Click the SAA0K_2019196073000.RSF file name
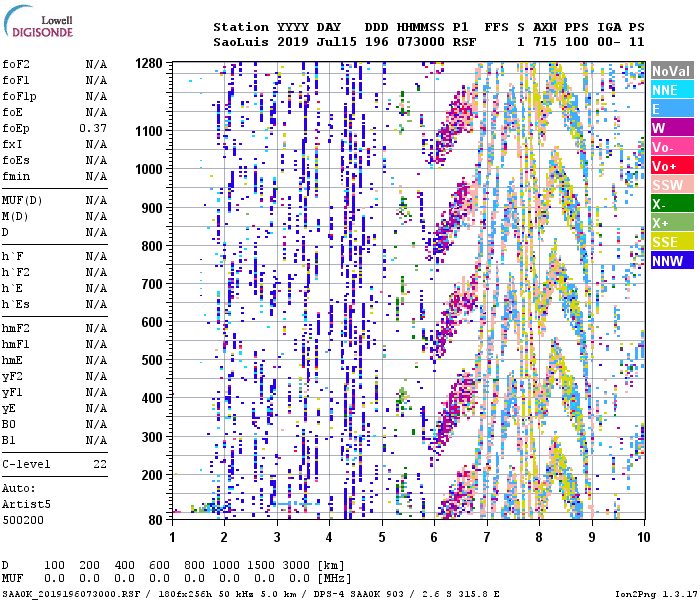Screen dimensions: 700x600 (71, 594)
